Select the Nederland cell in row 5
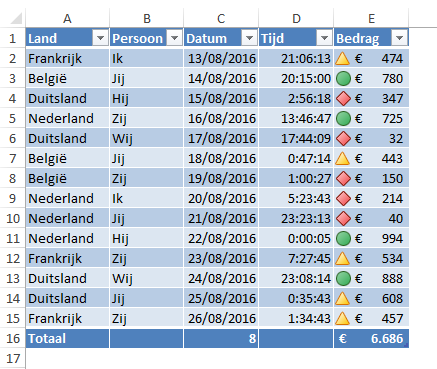This screenshot has width=437, height=369. (67, 119)
